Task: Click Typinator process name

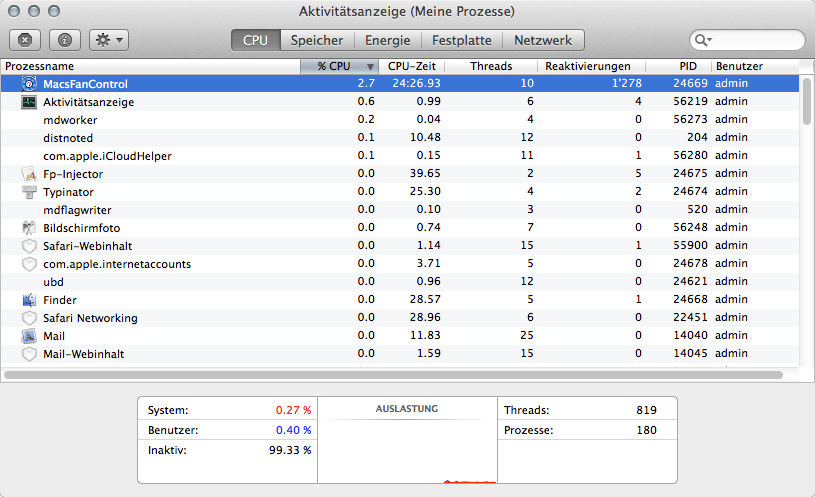Action: point(69,192)
